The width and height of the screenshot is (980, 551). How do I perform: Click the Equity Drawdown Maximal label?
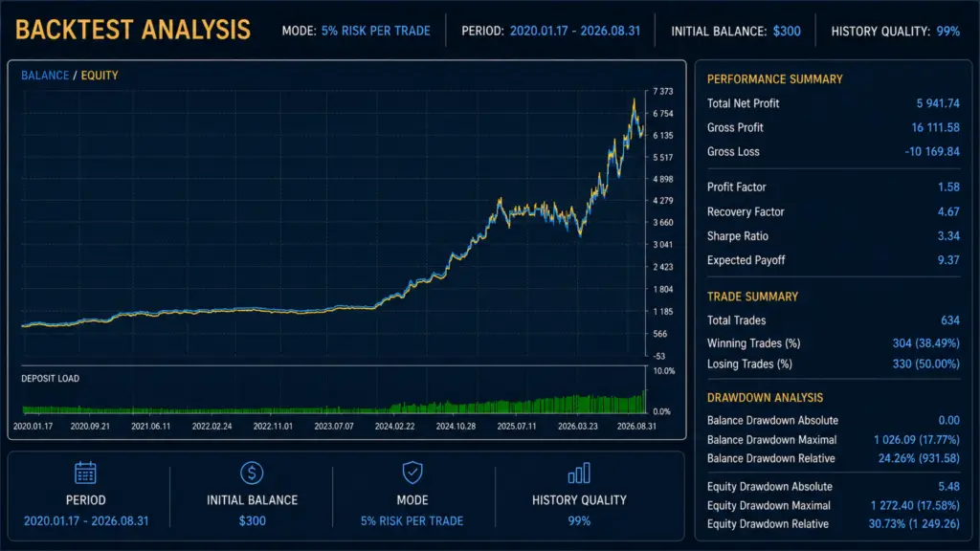(x=768, y=505)
